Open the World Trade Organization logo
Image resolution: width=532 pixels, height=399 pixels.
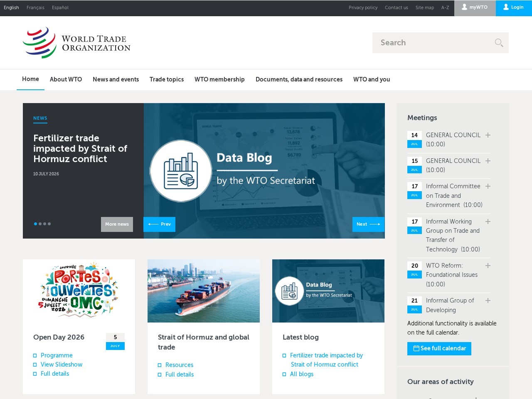[77, 43]
